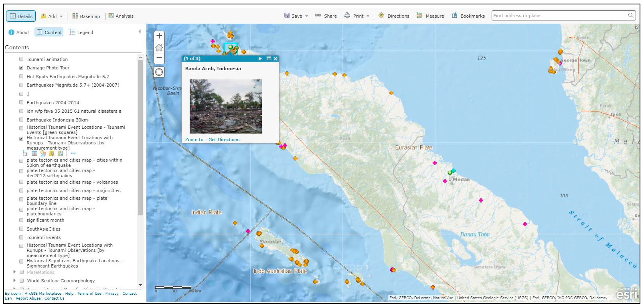Click Get Directions link in popup
This screenshot has height=308, width=644.
[x=224, y=140]
